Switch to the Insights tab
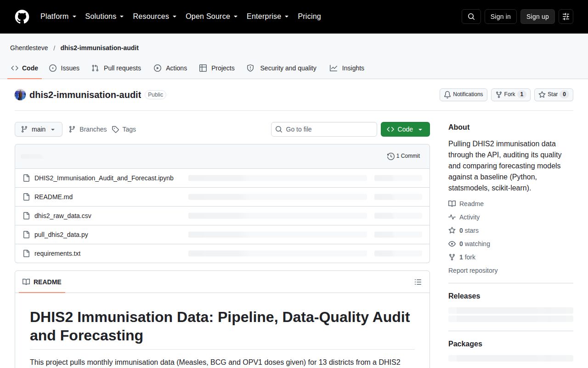This screenshot has width=588, height=368. 347,68
